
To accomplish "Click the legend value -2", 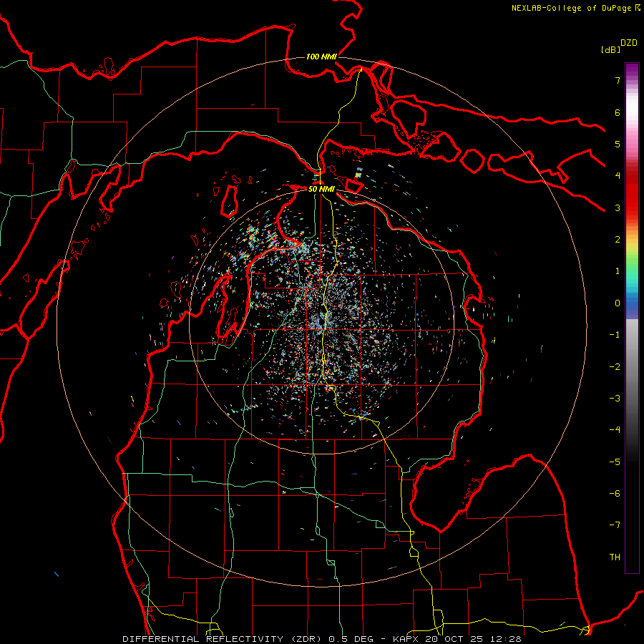I will pos(615,367).
